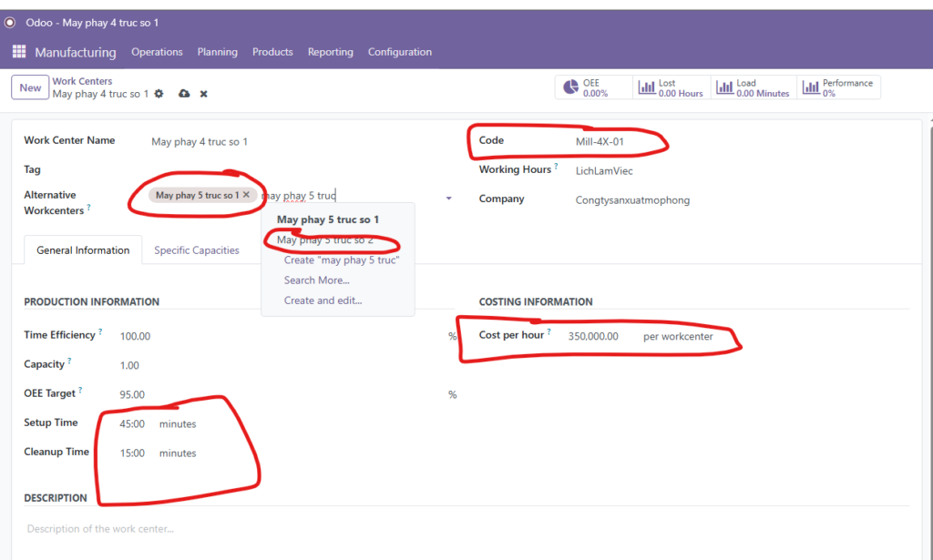Click 'Create and edit...' in dropdown
The width and height of the screenshot is (933, 560).
pyautogui.click(x=323, y=300)
